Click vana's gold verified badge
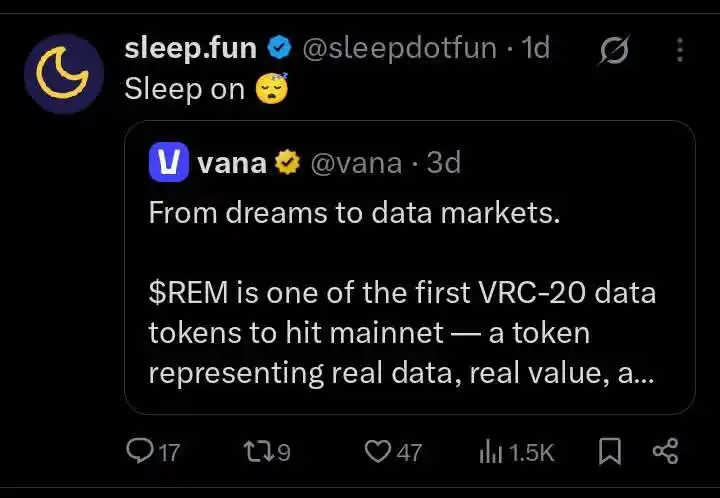Image resolution: width=720 pixels, height=498 pixels. click(x=287, y=163)
